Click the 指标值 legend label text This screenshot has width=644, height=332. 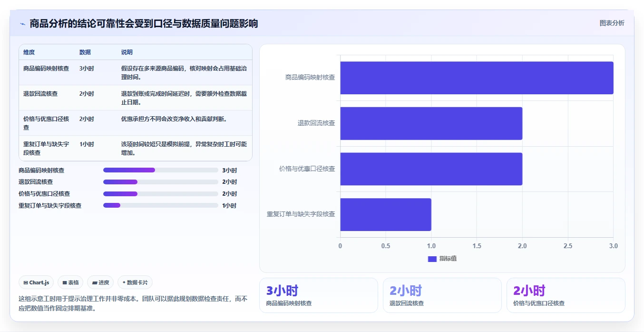click(448, 259)
